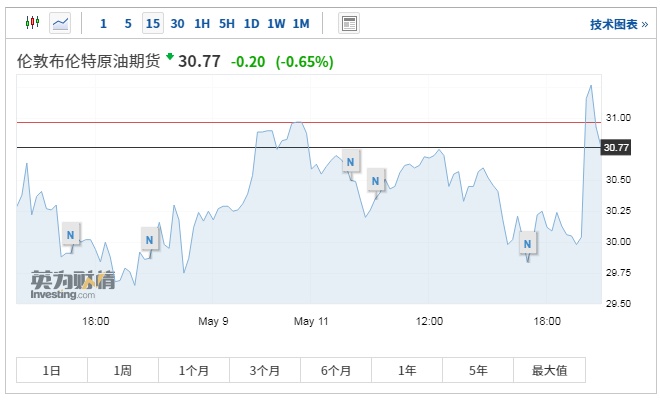Show the 1年 time range
Screen dimensions: 660x401
tap(407, 370)
